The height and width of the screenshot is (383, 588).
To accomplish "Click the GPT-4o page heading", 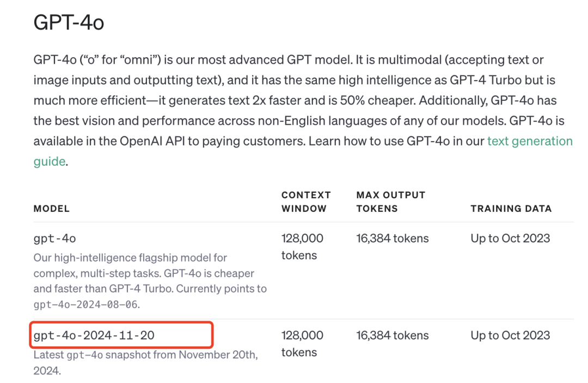I will click(69, 22).
